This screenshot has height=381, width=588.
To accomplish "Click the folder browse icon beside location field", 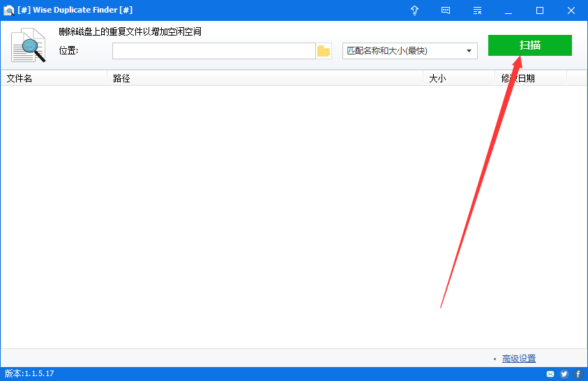I will click(324, 51).
